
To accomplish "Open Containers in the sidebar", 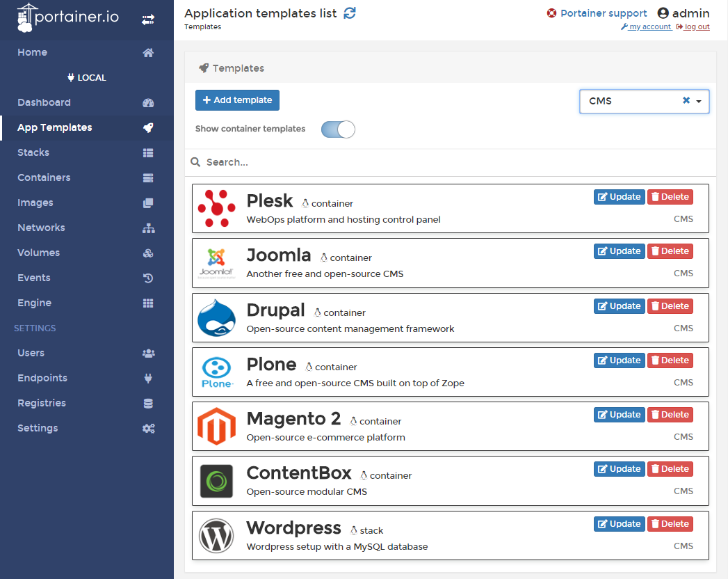I will point(44,177).
